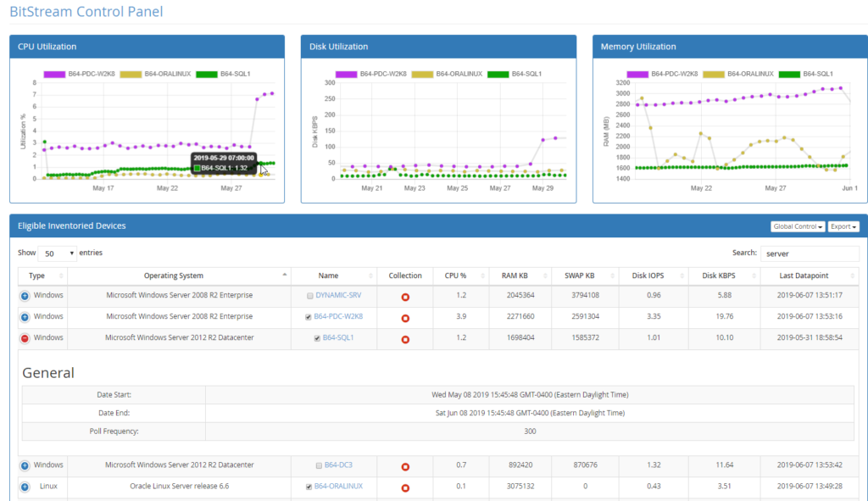This screenshot has width=868, height=501.
Task: Open the Global Control dropdown
Action: pyautogui.click(x=798, y=226)
